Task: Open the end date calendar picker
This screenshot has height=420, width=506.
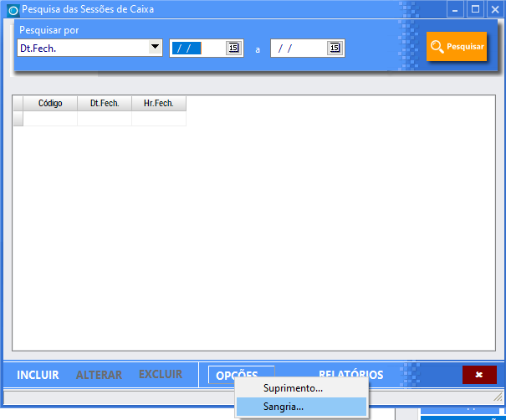Action: point(335,48)
